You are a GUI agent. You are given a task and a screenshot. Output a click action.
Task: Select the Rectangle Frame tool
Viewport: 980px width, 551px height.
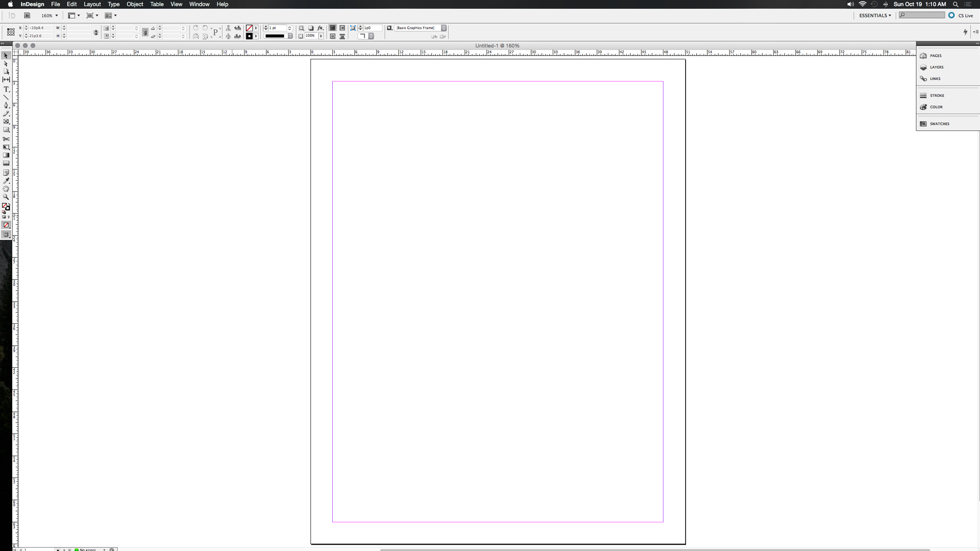(x=6, y=121)
